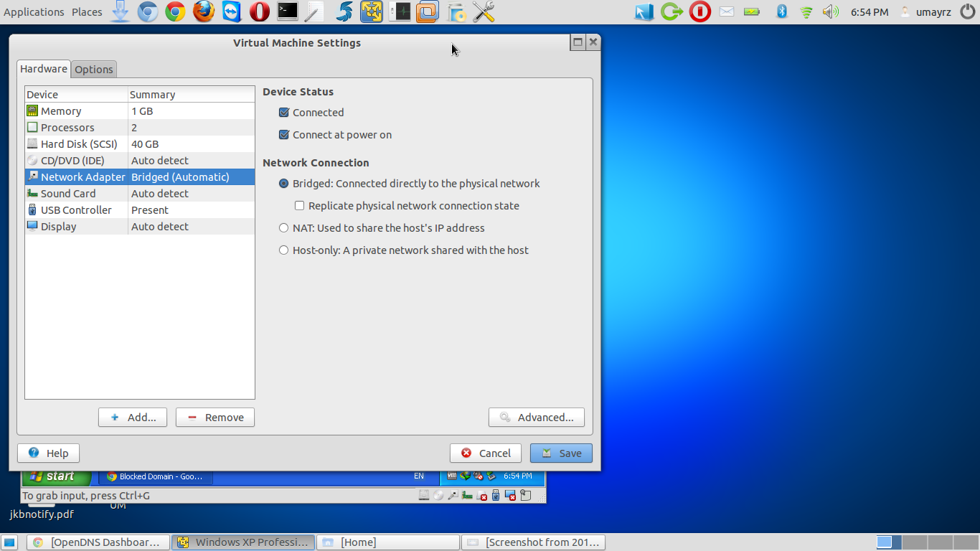The height and width of the screenshot is (551, 980).
Task: Click the Summary column header
Action: click(192, 95)
